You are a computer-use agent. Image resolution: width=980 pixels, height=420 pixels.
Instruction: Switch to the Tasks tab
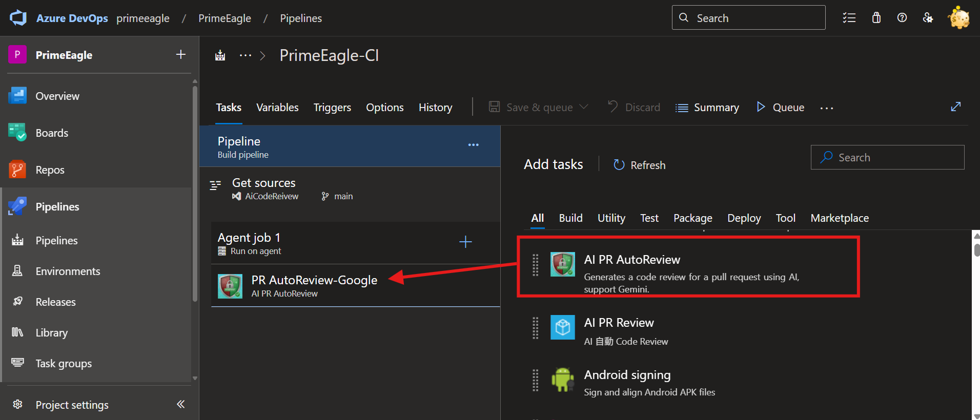coord(229,108)
